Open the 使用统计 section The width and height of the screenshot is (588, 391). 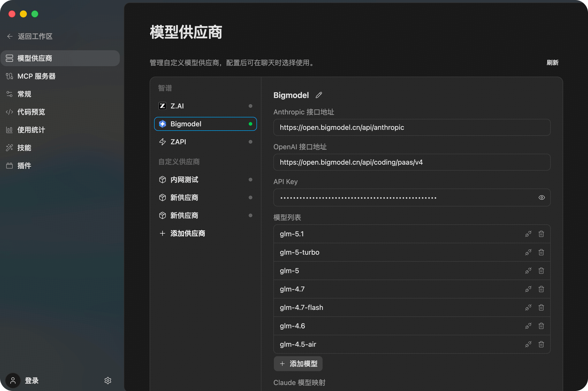coord(31,130)
